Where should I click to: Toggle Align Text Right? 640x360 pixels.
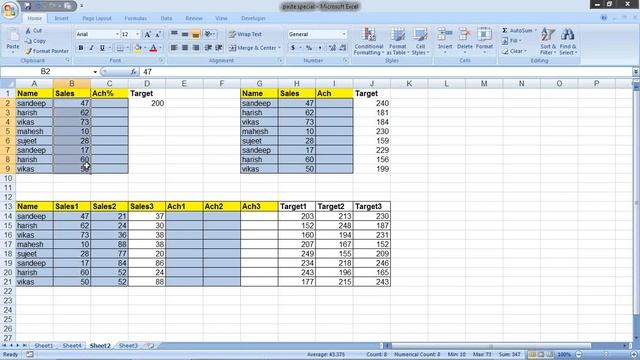(196, 48)
